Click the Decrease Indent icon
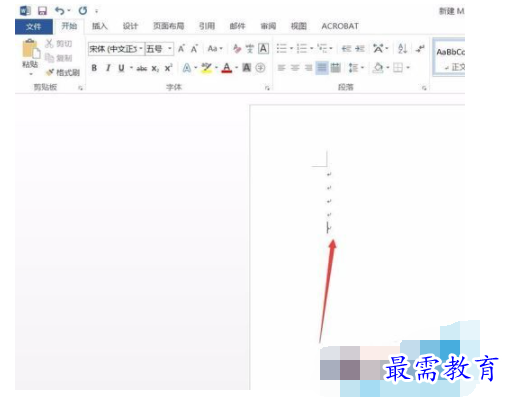 click(346, 49)
